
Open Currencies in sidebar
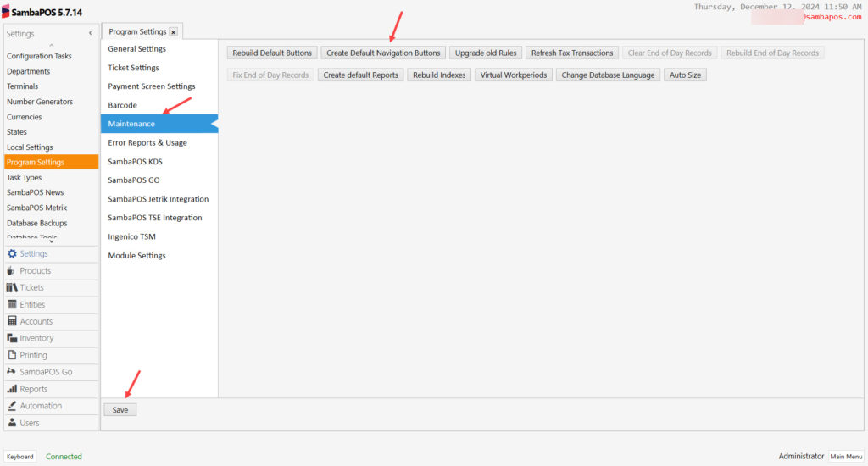51,117
